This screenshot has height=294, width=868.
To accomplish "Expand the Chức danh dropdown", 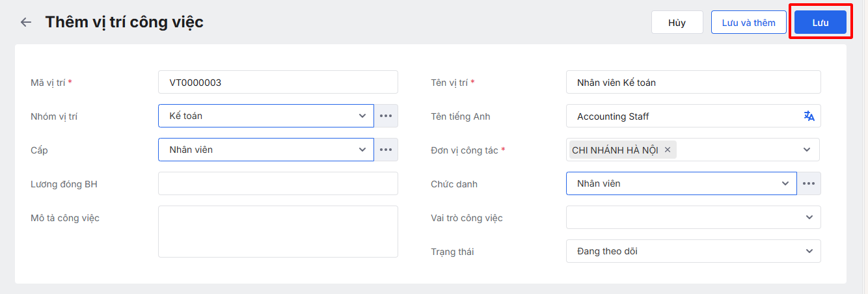I will point(785,183).
